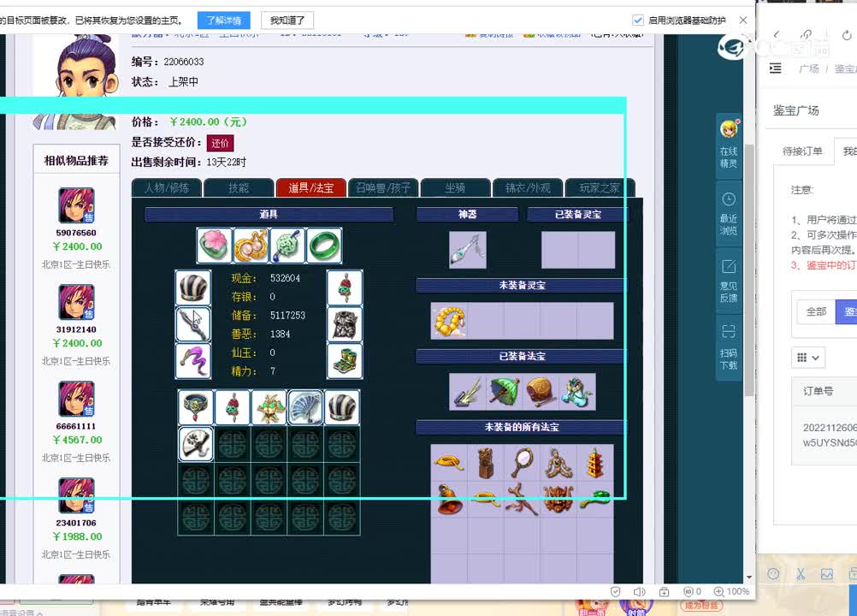Click 扫码下载 QR download icon
Viewport: 857px width, 616px height.
(729, 347)
